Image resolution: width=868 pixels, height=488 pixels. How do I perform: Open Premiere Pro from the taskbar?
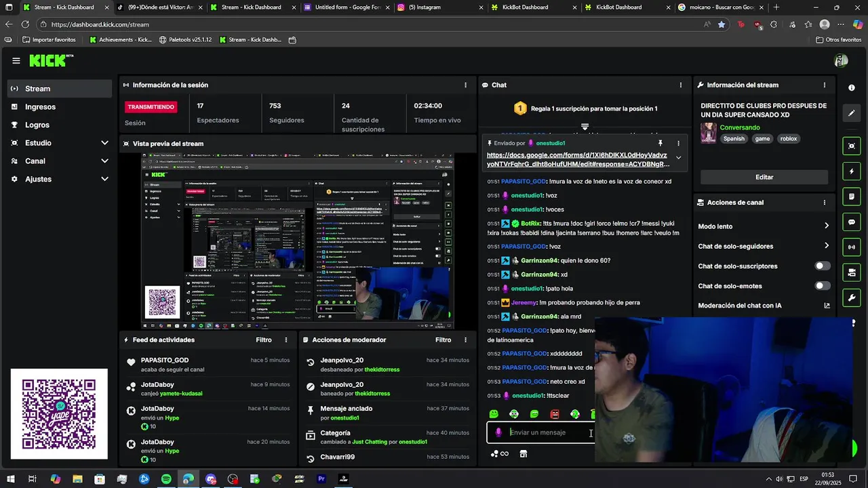(x=321, y=479)
